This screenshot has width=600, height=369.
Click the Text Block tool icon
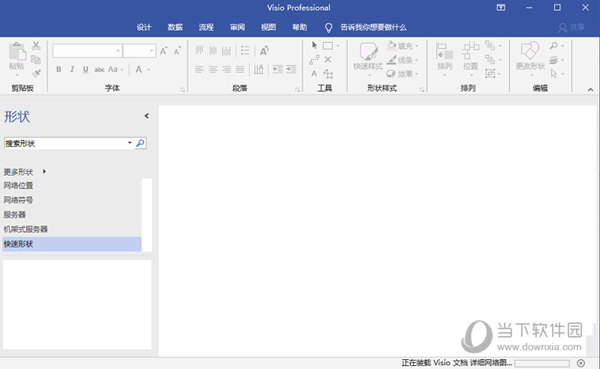click(328, 73)
